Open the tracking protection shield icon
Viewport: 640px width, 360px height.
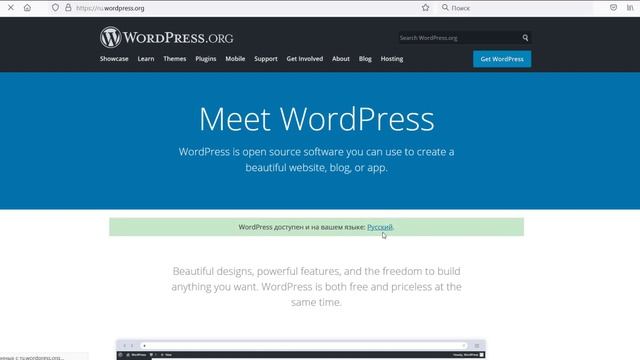tap(55, 7)
